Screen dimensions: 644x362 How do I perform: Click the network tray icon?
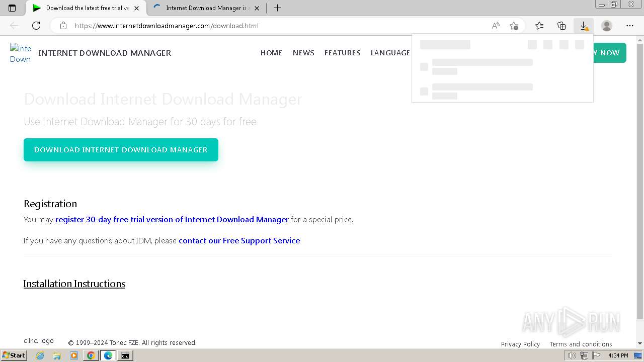tap(584, 355)
